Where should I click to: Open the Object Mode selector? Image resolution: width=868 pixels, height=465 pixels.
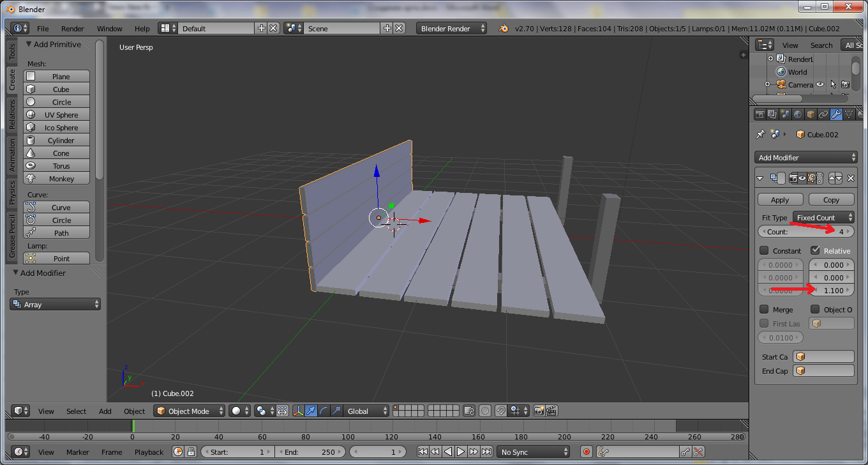(190, 411)
